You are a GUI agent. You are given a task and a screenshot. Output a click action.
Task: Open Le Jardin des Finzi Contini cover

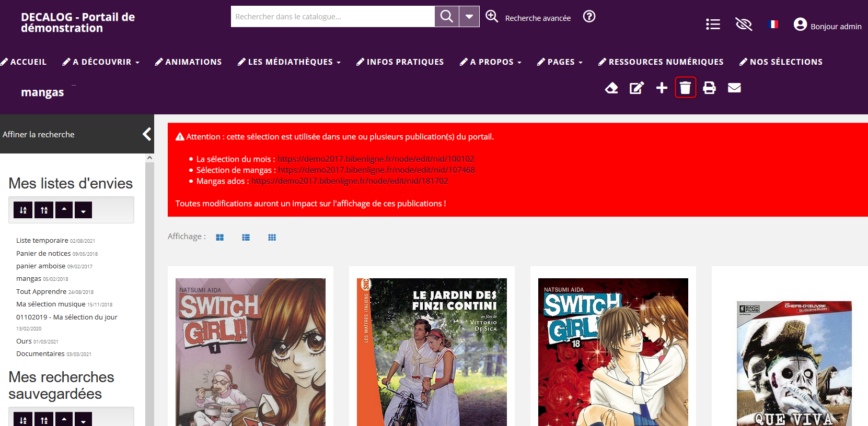(x=432, y=352)
